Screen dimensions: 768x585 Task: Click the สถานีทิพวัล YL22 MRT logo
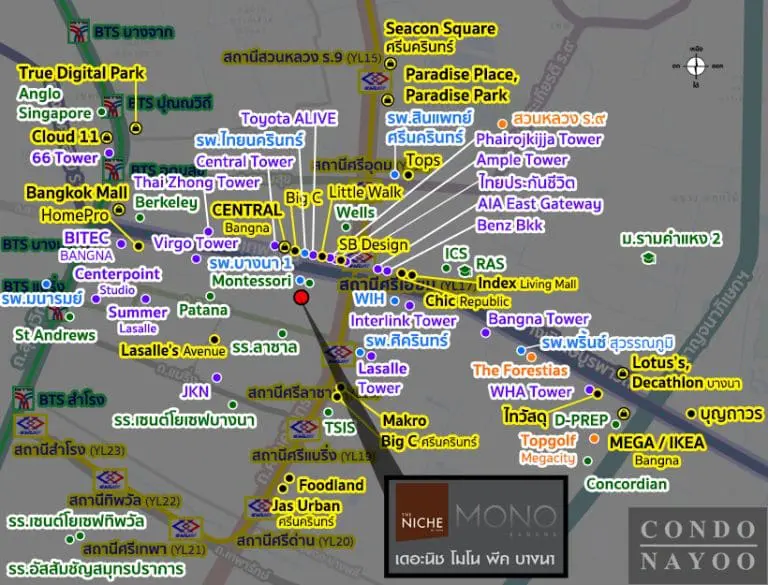coord(110,479)
